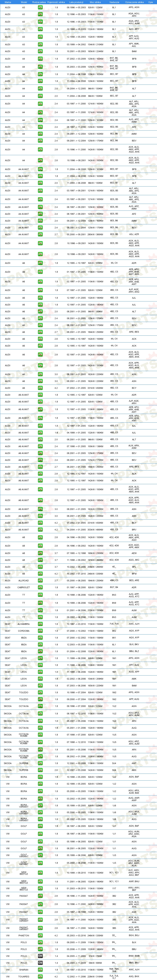Image resolution: width=157 pixels, height=980 pixels.
Task: Click petrol icon in Audi A8 BFL row
Action: 40,567
